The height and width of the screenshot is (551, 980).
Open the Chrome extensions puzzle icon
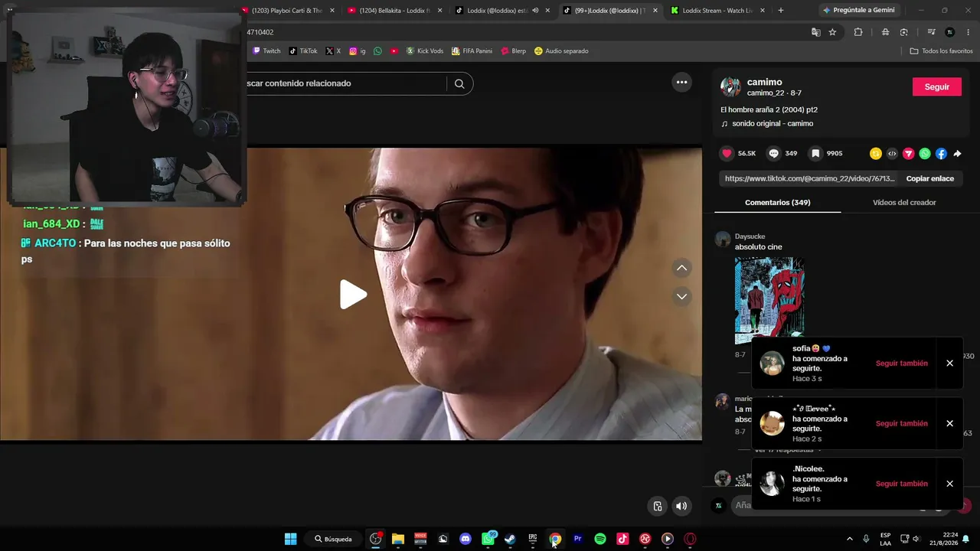[858, 32]
